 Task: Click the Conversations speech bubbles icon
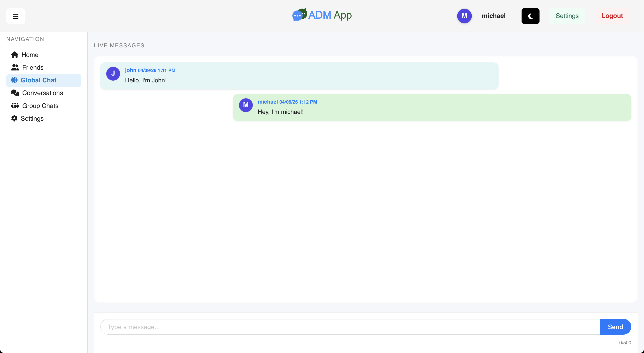coord(15,93)
